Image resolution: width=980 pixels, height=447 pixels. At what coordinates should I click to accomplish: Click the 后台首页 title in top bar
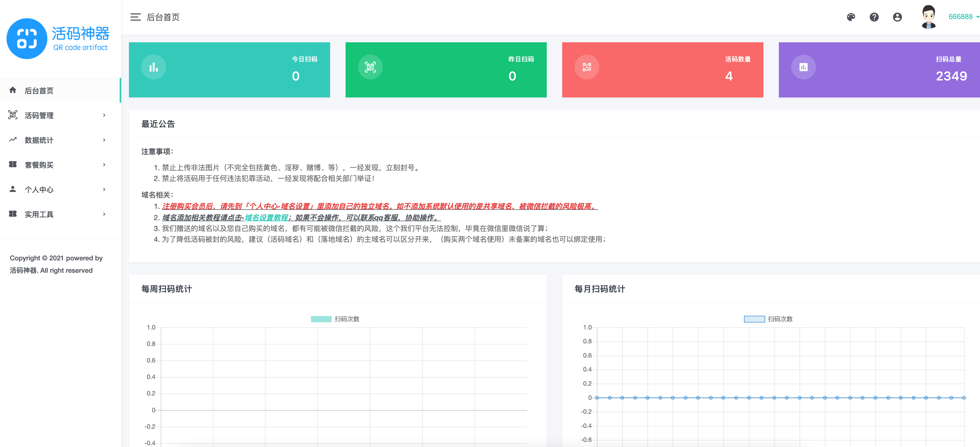coord(163,17)
